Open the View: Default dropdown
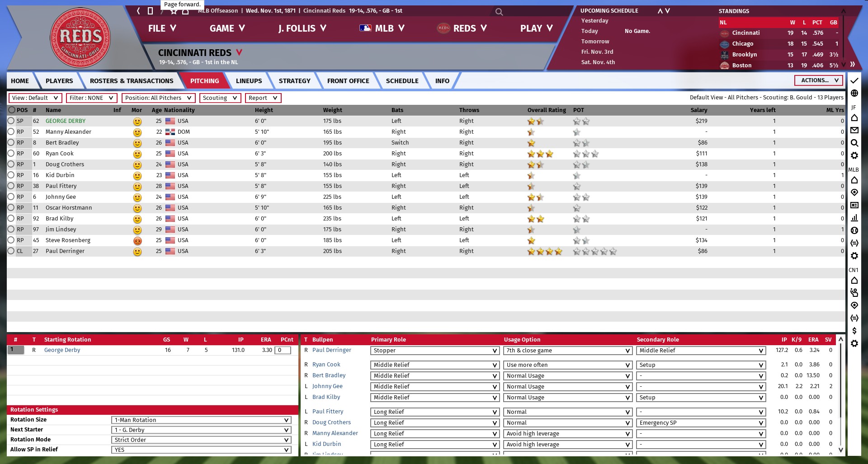 point(35,98)
